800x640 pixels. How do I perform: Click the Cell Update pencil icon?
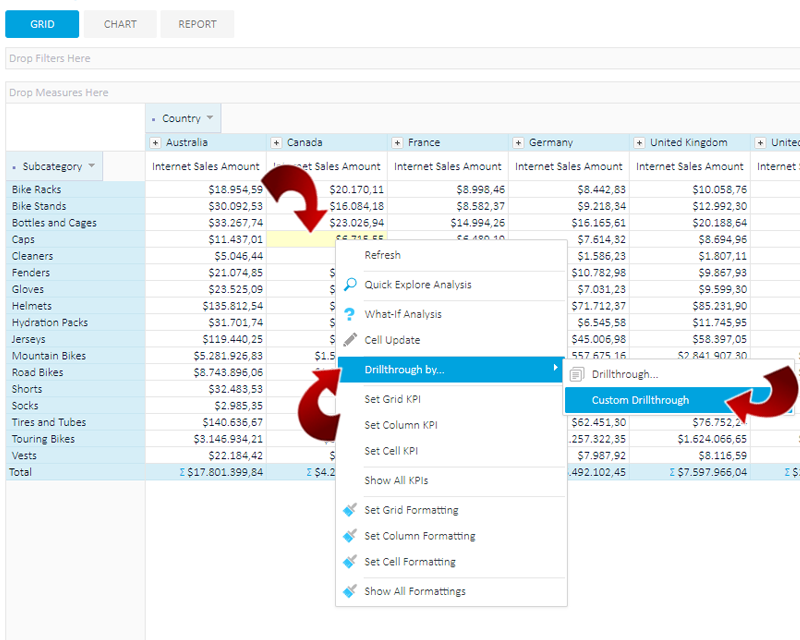coord(350,339)
